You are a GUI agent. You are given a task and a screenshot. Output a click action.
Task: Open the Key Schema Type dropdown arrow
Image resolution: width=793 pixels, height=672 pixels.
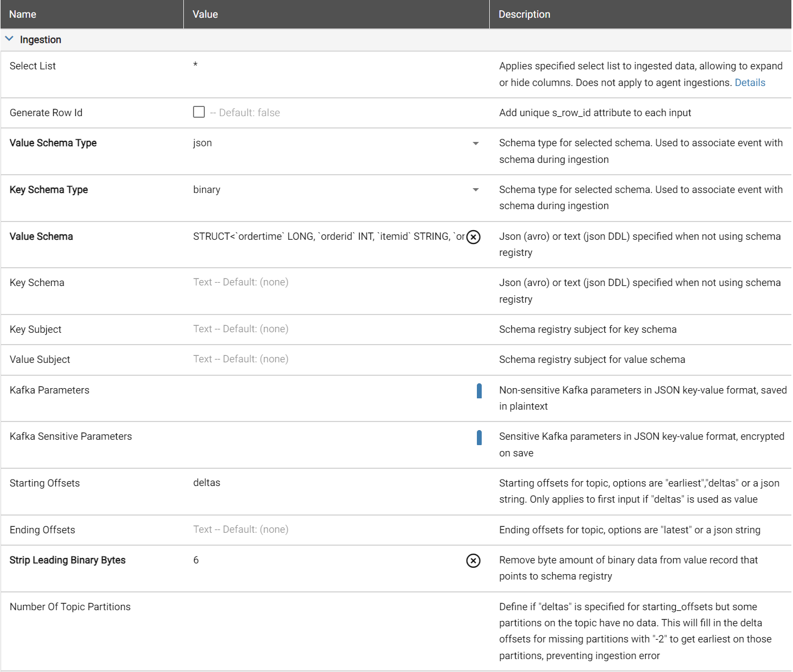pos(476,190)
